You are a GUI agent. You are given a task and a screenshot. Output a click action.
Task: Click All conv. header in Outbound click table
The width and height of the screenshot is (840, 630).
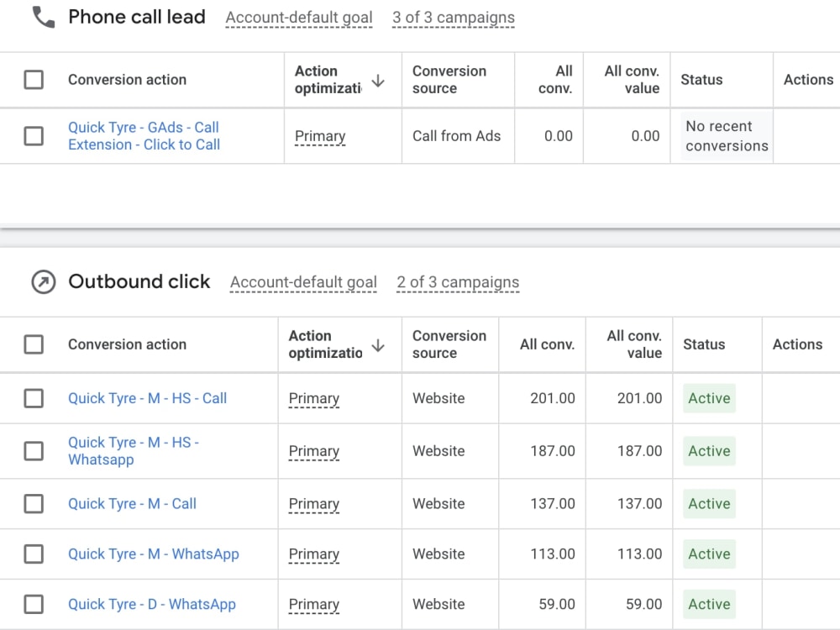547,344
